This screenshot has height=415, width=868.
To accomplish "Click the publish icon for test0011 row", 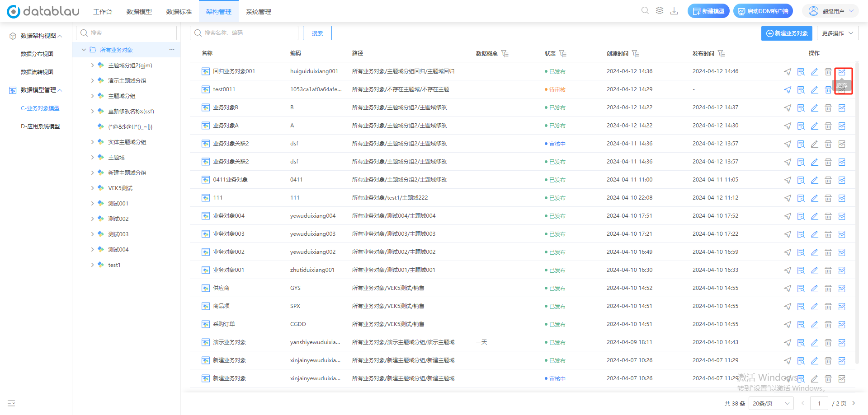I will 788,90.
